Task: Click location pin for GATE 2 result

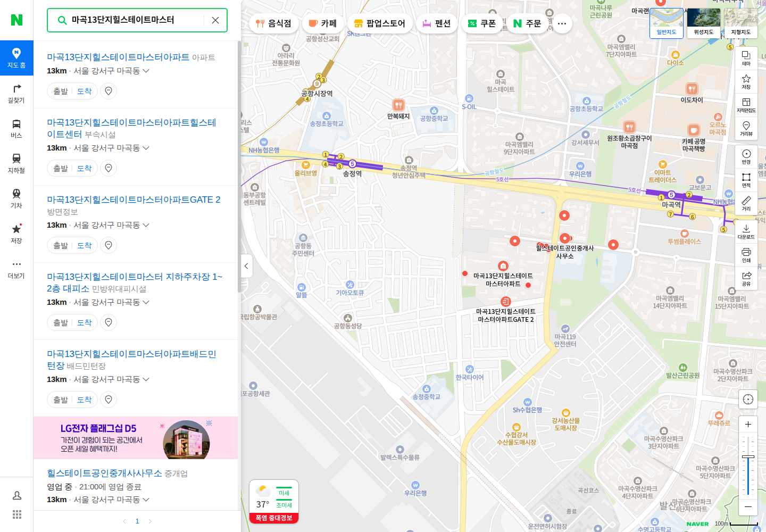Action: point(109,245)
